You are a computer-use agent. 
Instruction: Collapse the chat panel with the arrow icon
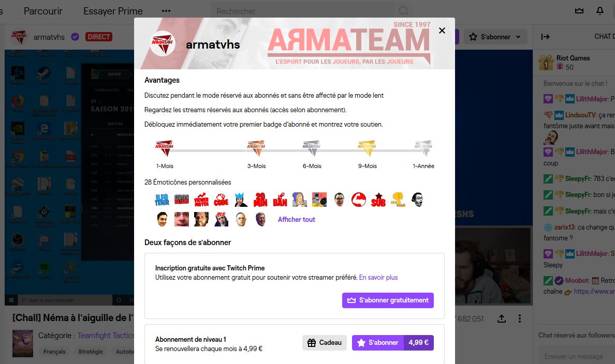546,37
